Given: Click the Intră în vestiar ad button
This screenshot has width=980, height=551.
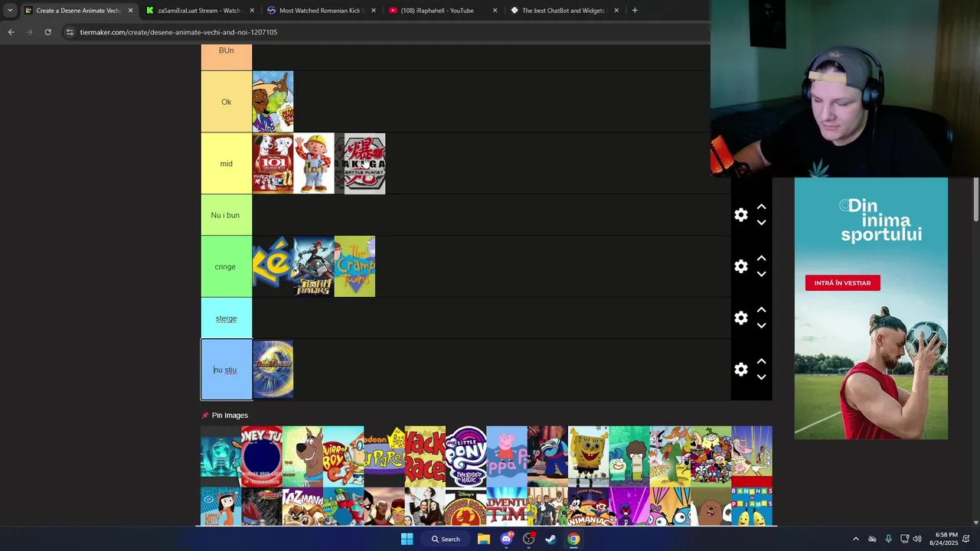Looking at the screenshot, I should pyautogui.click(x=842, y=283).
